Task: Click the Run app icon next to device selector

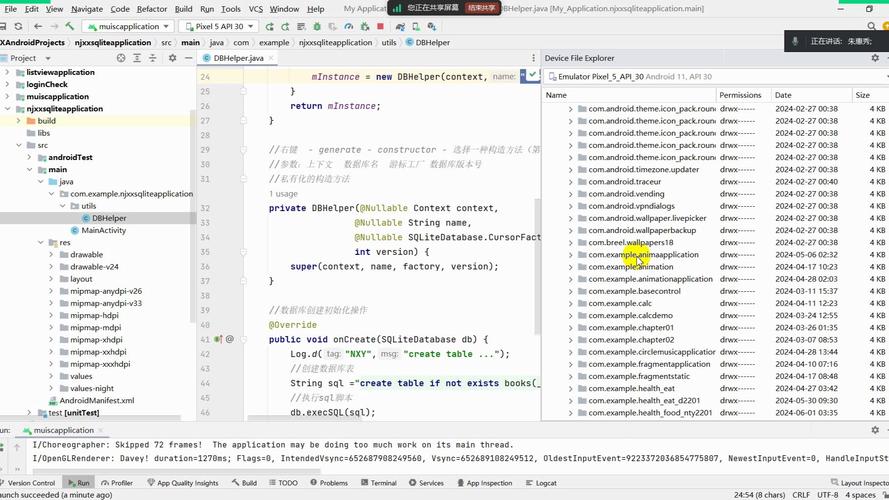Action: pos(269,26)
